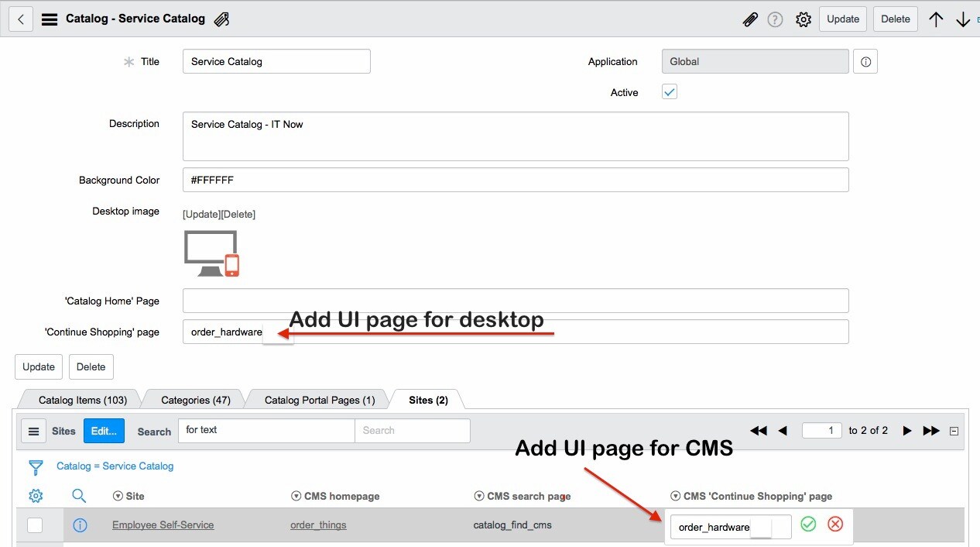Click the Background Color field
980x547 pixels.
[516, 180]
